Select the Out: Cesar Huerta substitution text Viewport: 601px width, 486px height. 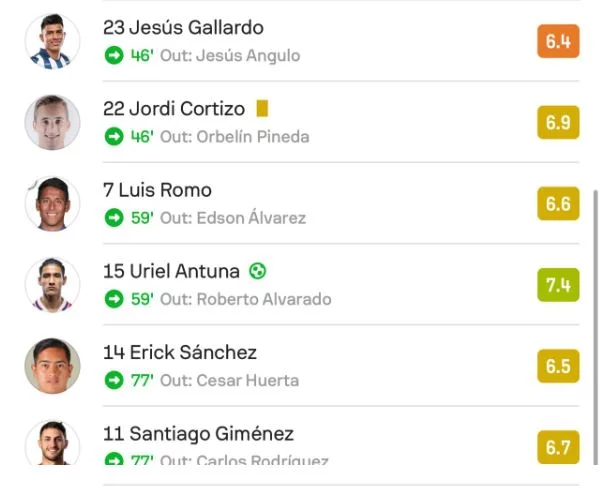pos(229,381)
